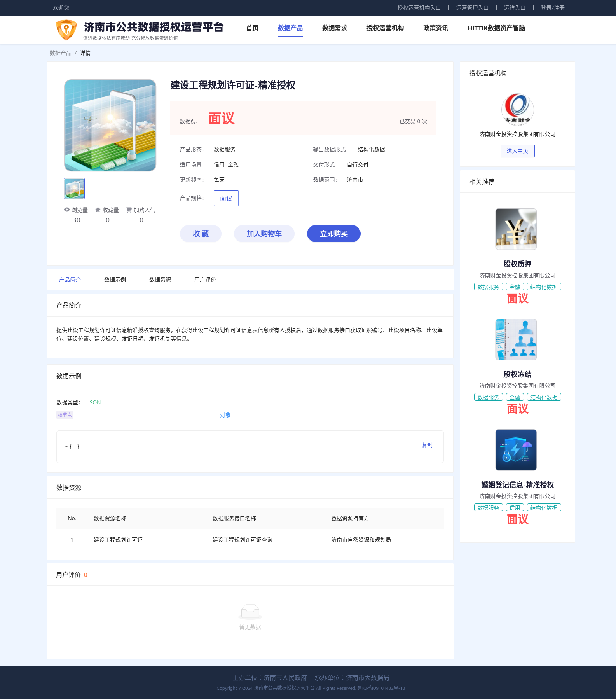Go to 数据需求 in navigation
This screenshot has width=616, height=699.
335,28
